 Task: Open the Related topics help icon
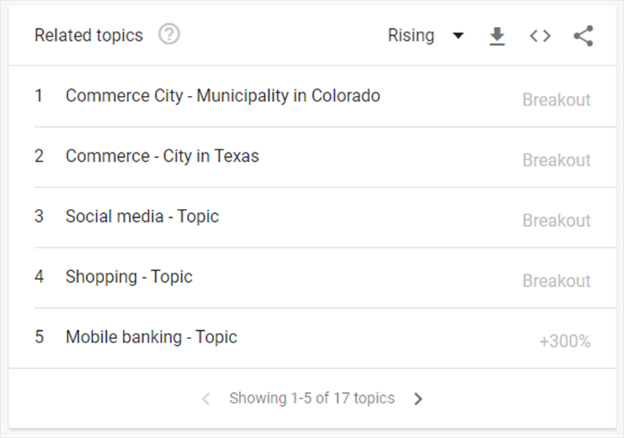[x=170, y=35]
